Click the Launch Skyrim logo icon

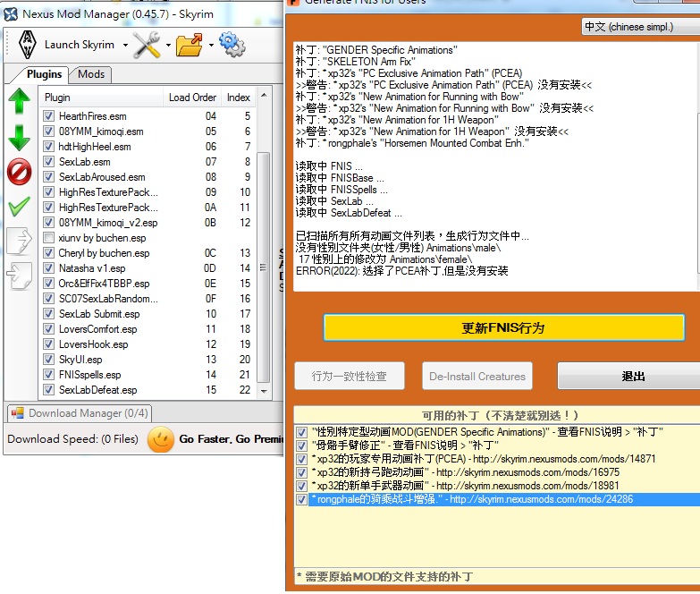point(27,45)
